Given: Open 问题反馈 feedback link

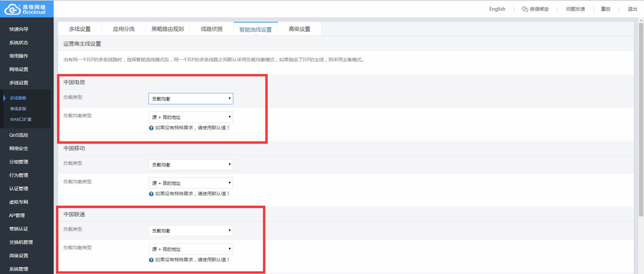Looking at the screenshot, I should coord(576,9).
